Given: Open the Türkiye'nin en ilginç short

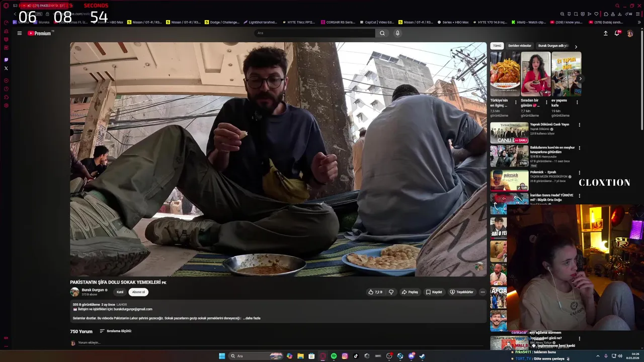Looking at the screenshot, I should (505, 74).
